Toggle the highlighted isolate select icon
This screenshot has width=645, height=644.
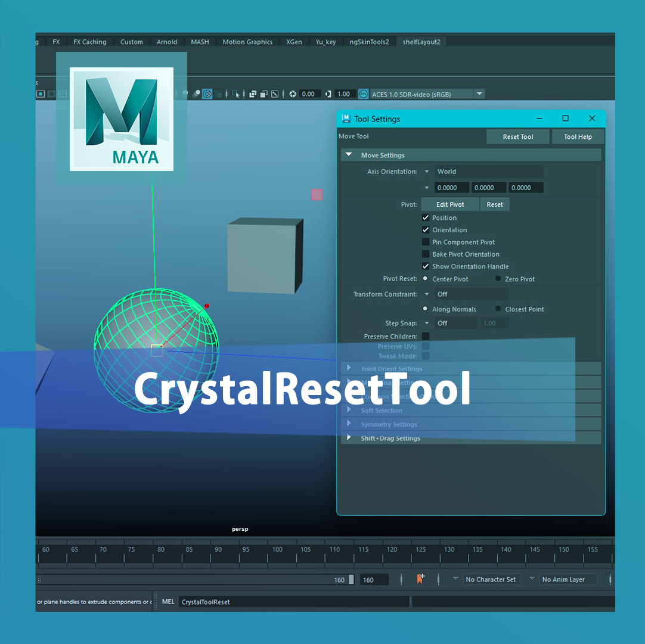click(207, 94)
